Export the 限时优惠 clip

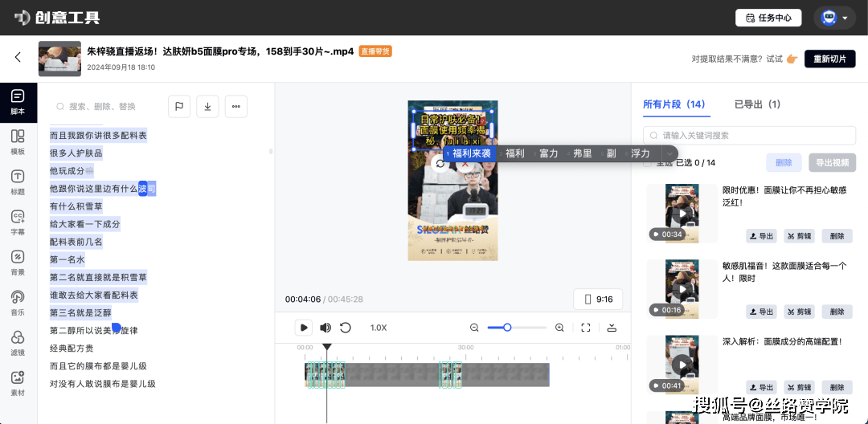click(x=761, y=235)
